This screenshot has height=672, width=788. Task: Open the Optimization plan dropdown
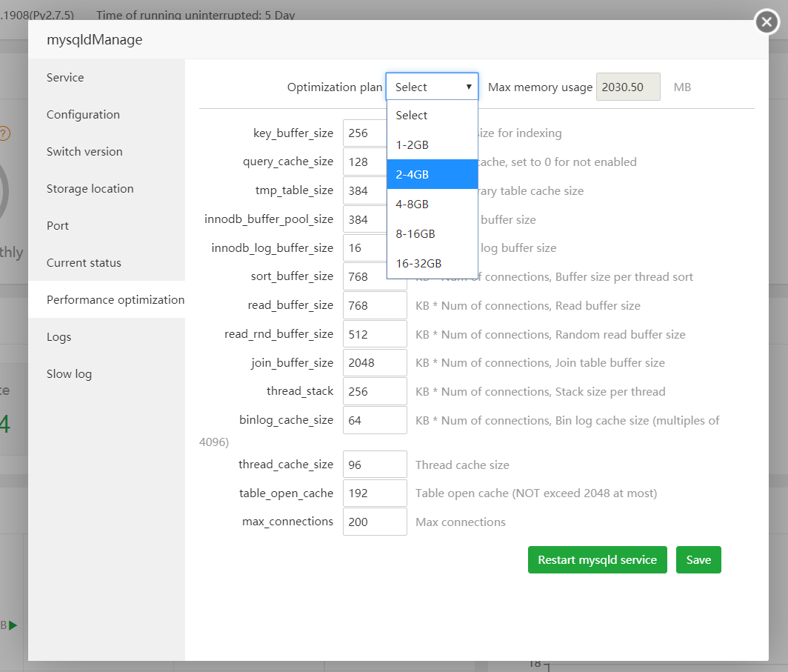click(x=432, y=87)
